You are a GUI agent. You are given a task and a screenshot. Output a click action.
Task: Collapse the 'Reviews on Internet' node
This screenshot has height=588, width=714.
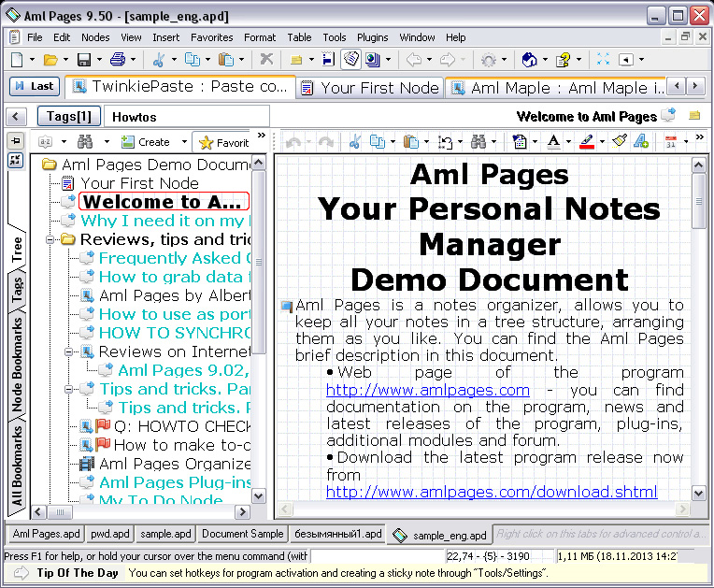coord(69,351)
